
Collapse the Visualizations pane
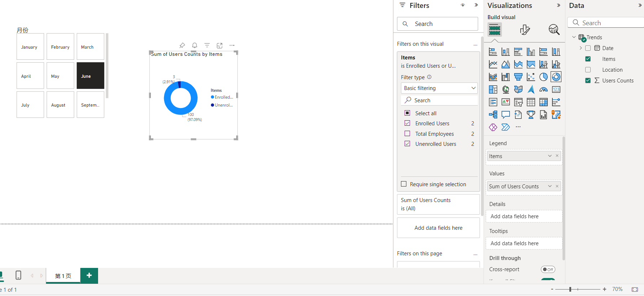click(559, 5)
